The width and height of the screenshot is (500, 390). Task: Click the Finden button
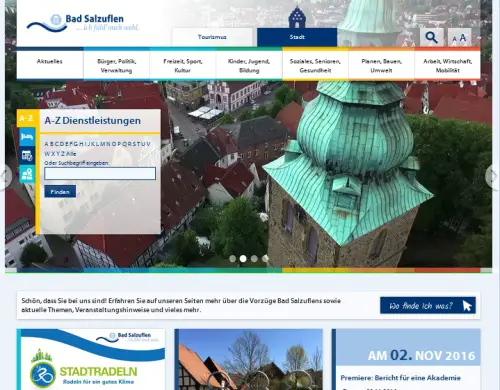click(x=60, y=192)
